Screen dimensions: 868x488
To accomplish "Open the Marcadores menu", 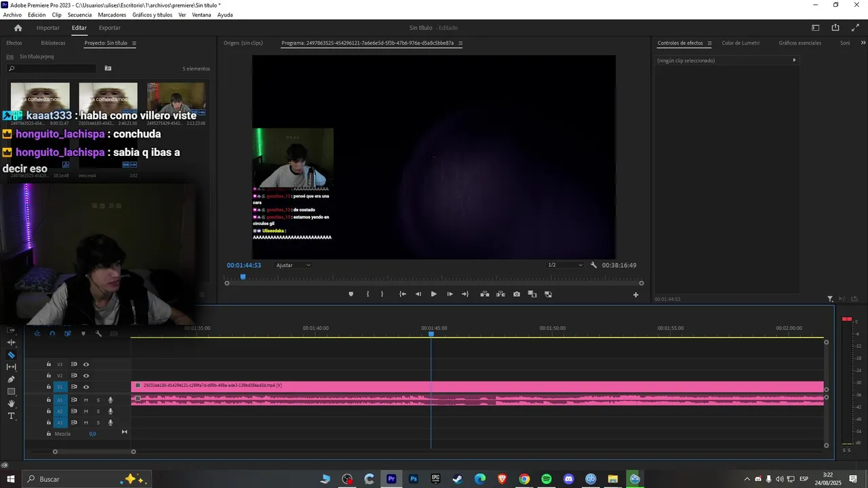I will [112, 15].
